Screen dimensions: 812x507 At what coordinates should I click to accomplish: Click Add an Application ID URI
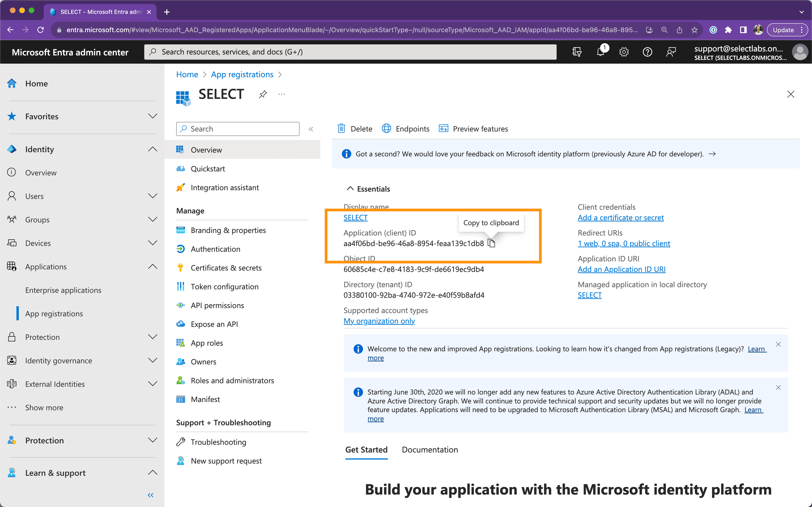tap(621, 269)
